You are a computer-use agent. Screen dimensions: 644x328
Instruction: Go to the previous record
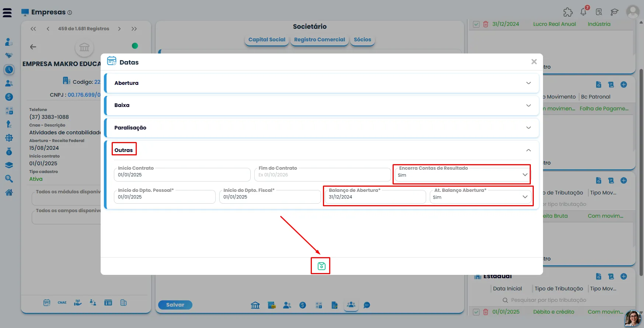pyautogui.click(x=48, y=29)
